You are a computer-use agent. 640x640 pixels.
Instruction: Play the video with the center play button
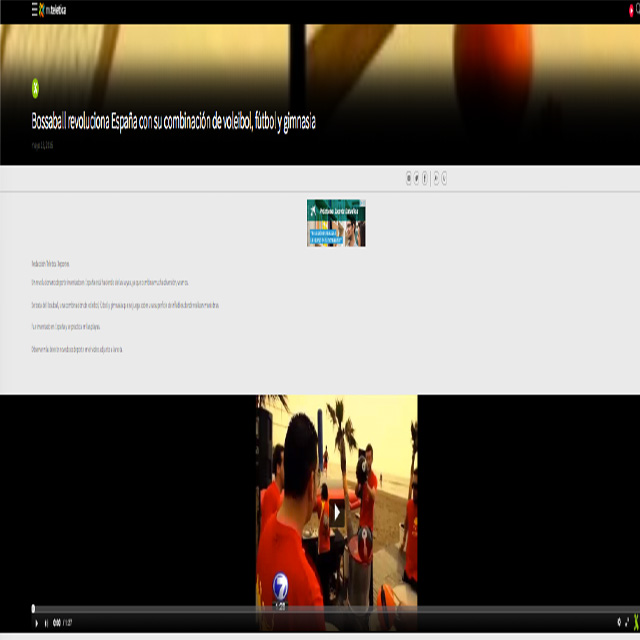pos(337,512)
